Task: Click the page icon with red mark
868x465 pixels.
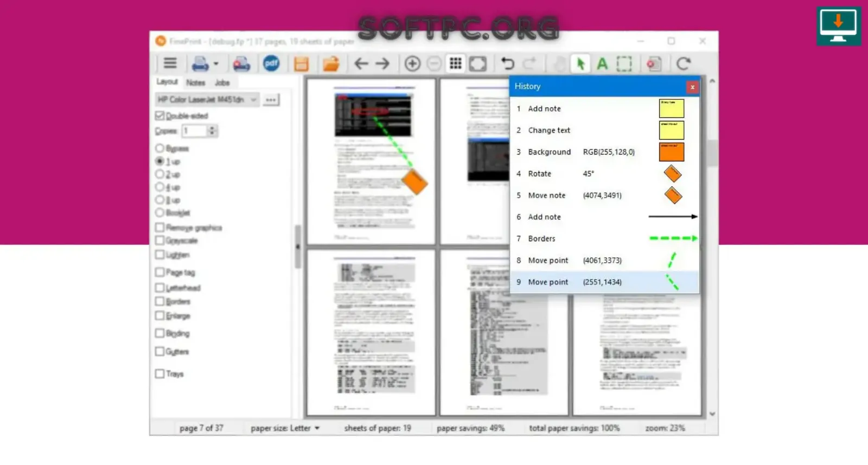Action: [x=654, y=64]
